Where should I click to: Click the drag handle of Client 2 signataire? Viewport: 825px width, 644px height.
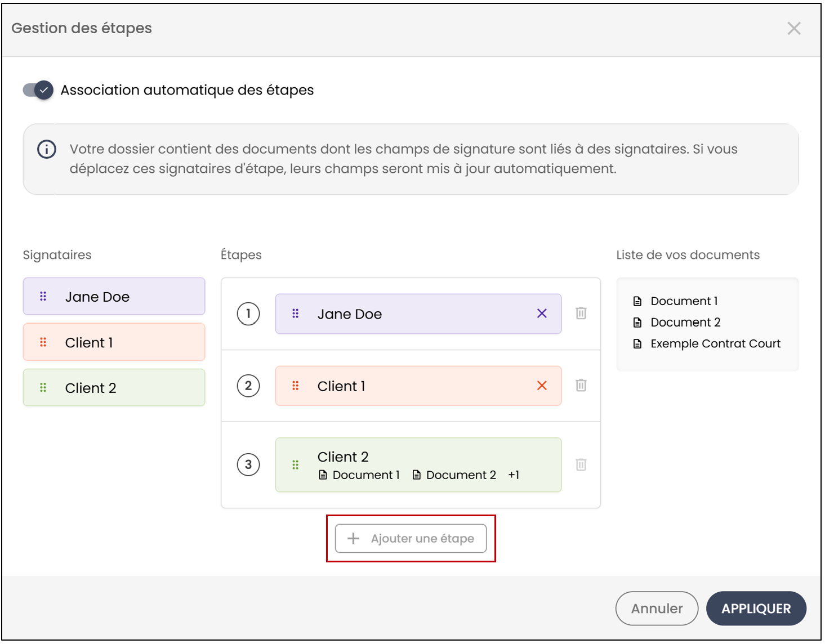[43, 387]
